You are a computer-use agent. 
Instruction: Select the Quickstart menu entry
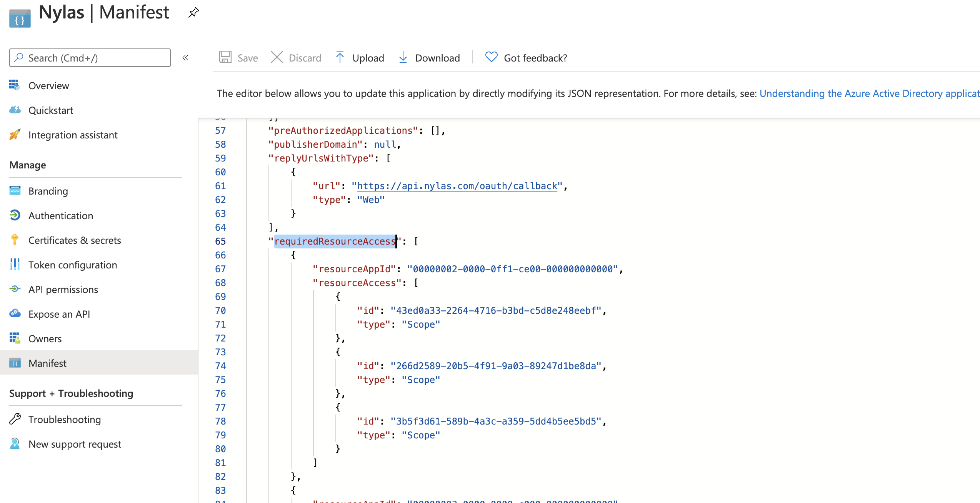point(51,110)
